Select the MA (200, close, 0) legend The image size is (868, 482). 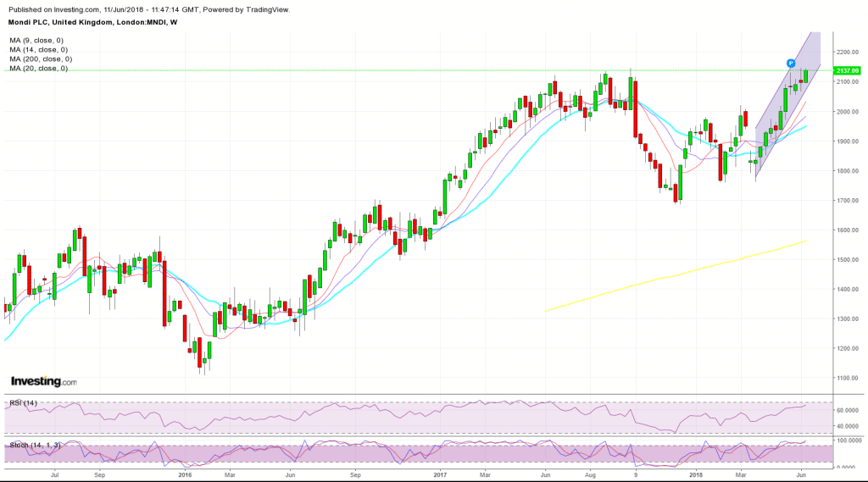[41, 59]
